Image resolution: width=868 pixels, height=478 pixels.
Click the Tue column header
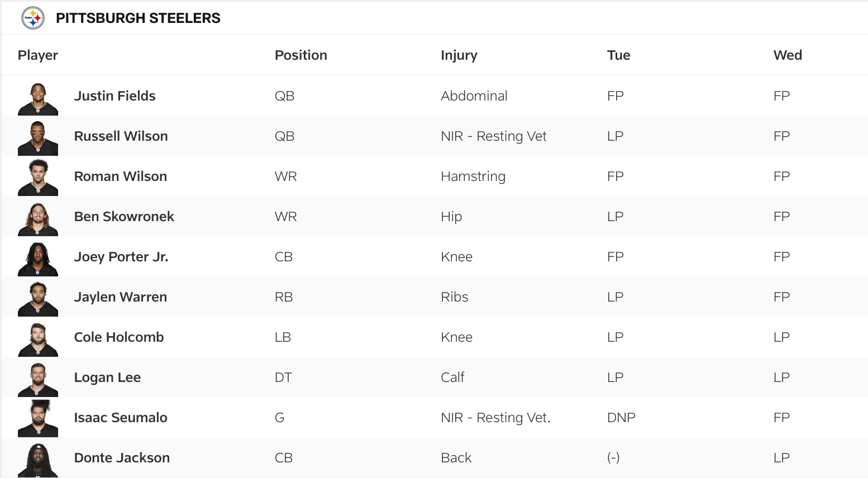tap(618, 55)
